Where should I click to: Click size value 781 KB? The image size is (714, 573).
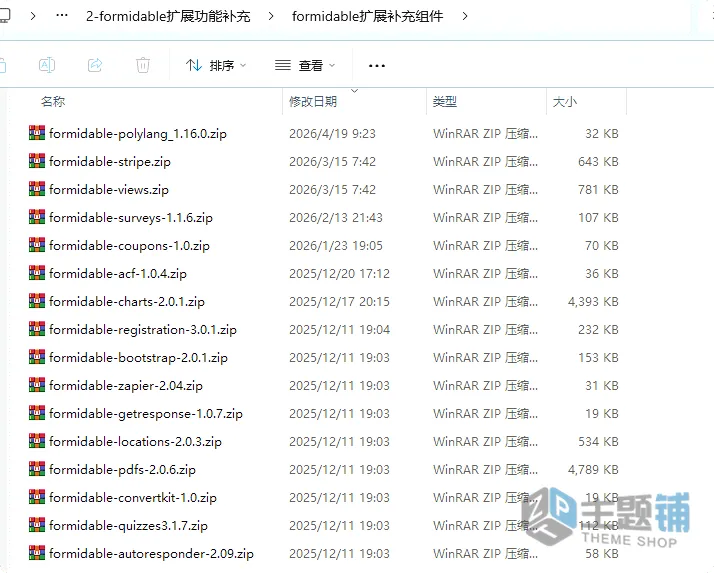(598, 189)
